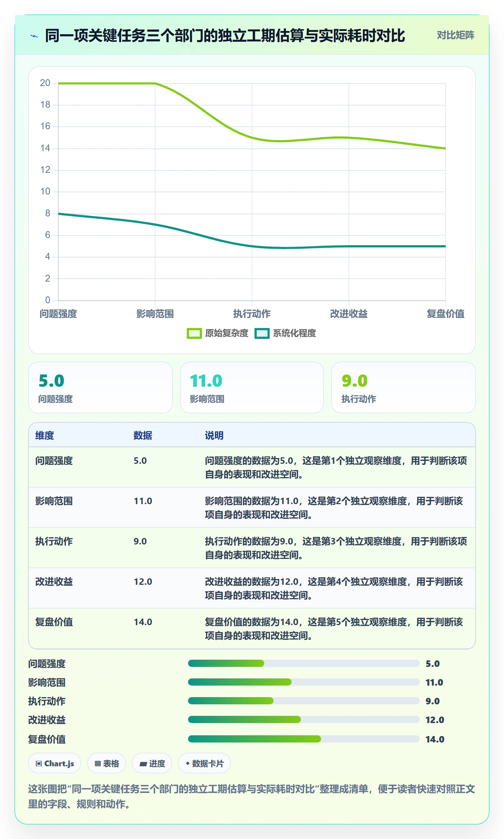Click the 5.0 问题强度 data card
The image size is (504, 839).
(100, 387)
